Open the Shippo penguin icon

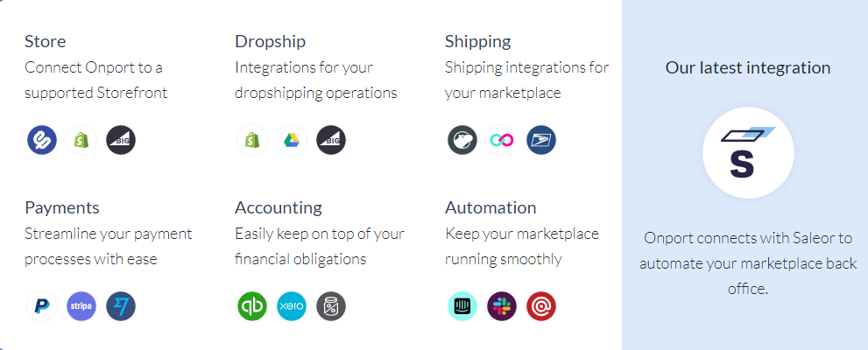(462, 140)
